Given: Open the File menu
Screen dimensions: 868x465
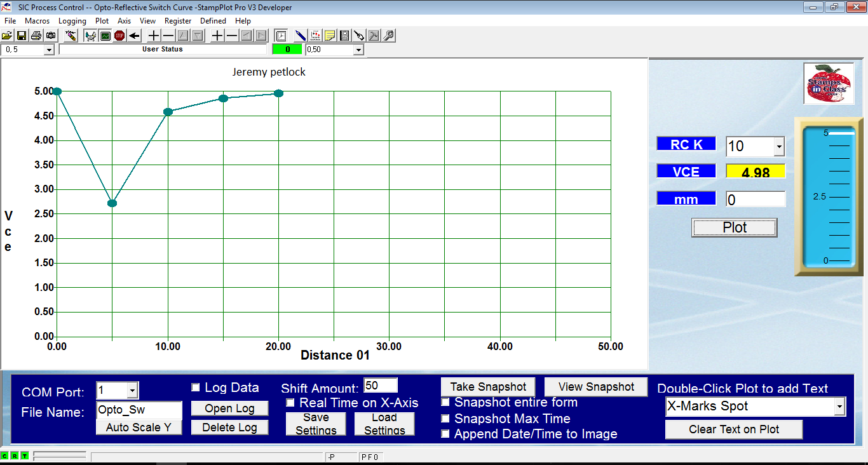Looking at the screenshot, I should [10, 21].
